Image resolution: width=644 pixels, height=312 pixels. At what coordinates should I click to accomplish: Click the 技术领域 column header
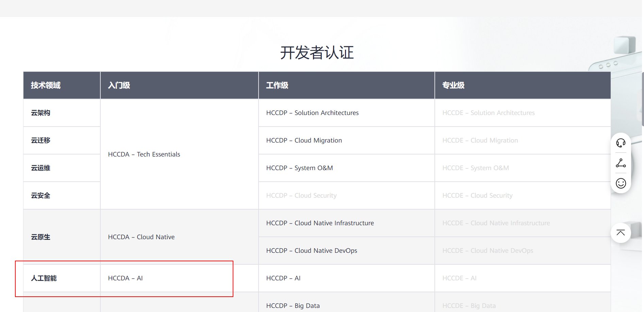(46, 85)
